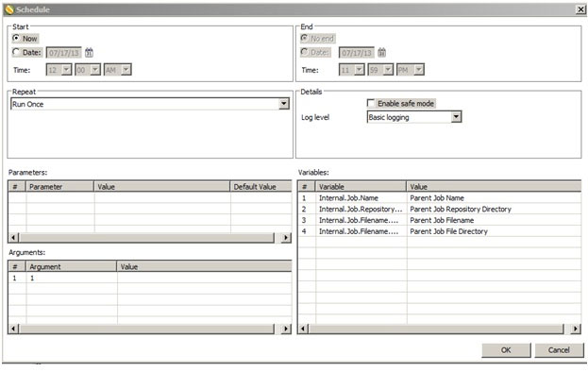Image resolution: width=588 pixels, height=372 pixels.
Task: Click the Parameter column header
Action: pos(59,186)
